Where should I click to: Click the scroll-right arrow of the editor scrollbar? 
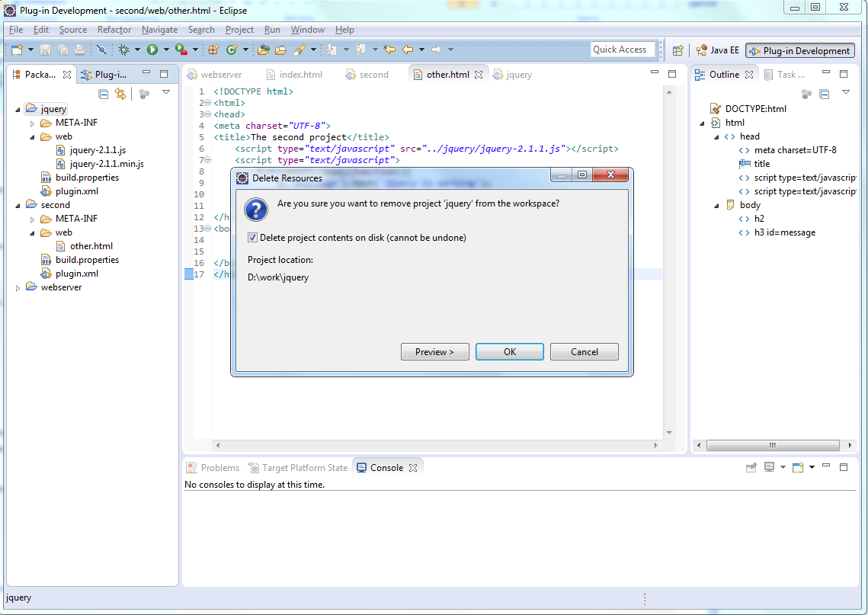(x=656, y=445)
